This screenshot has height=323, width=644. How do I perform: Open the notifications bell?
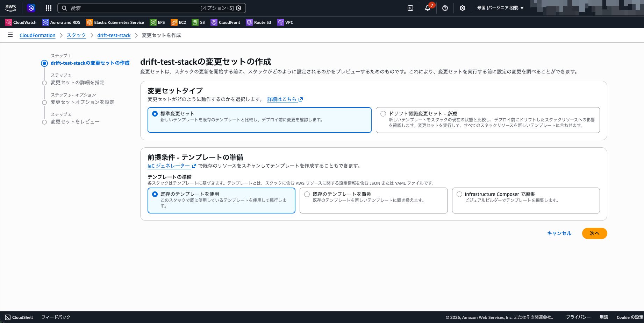pyautogui.click(x=428, y=8)
